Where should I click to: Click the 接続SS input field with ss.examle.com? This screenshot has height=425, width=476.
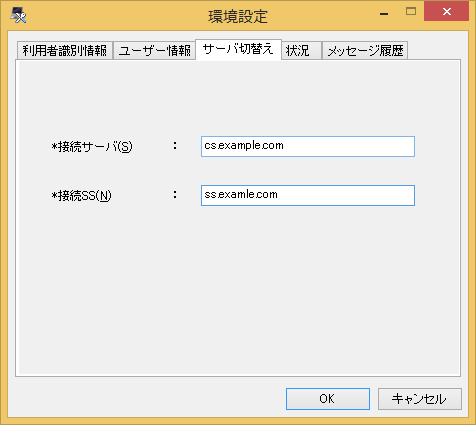[x=308, y=195]
